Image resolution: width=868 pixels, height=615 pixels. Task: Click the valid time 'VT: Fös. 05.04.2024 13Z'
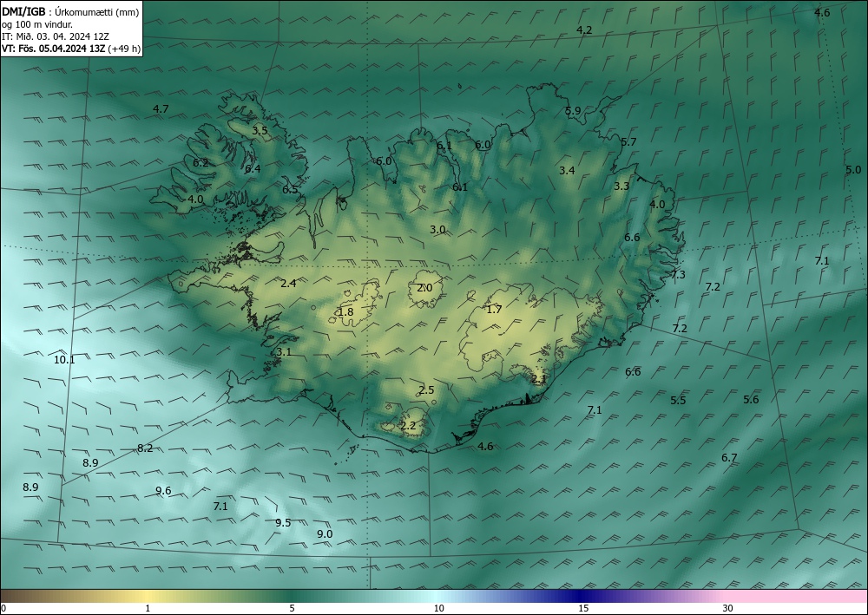point(53,49)
